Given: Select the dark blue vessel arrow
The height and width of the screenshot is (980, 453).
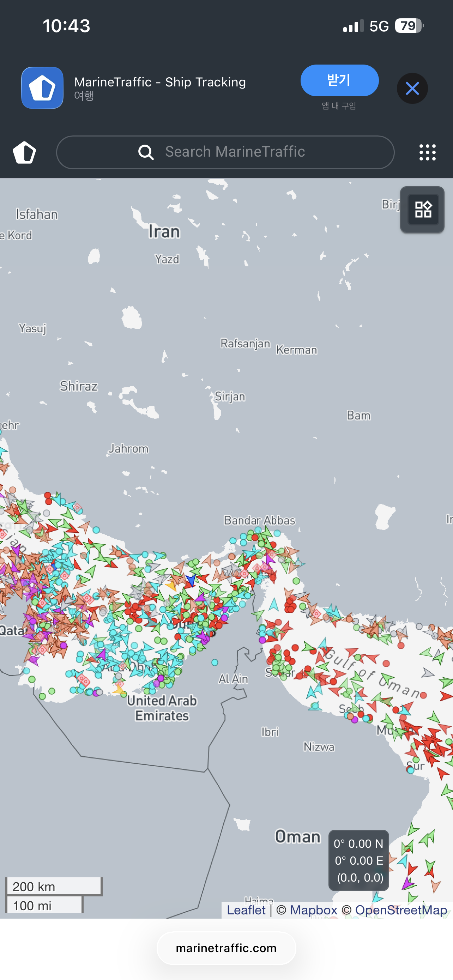Looking at the screenshot, I should coord(191,580).
